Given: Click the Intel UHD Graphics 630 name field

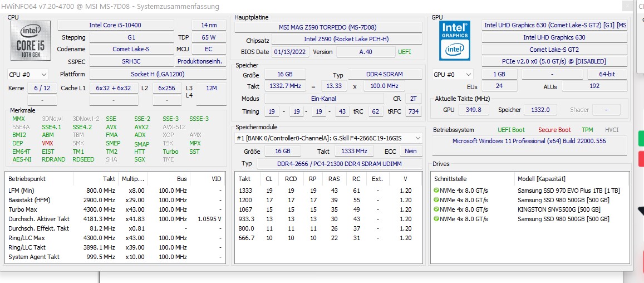Looking at the screenshot, I should (554, 37).
